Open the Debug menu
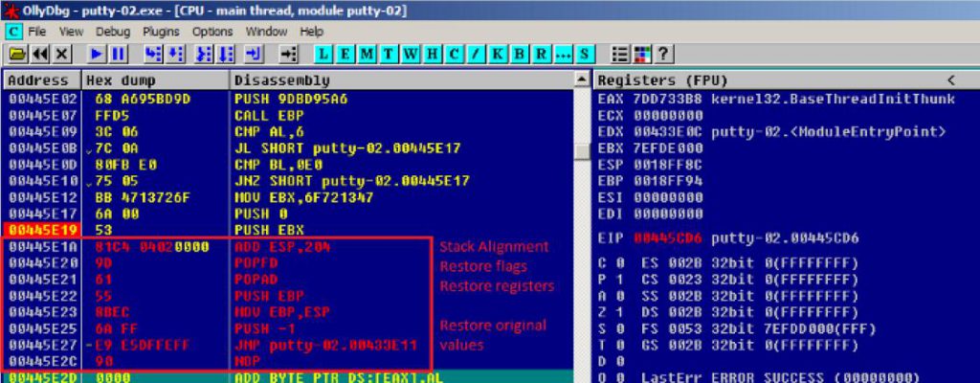The image size is (980, 383). pos(113,32)
